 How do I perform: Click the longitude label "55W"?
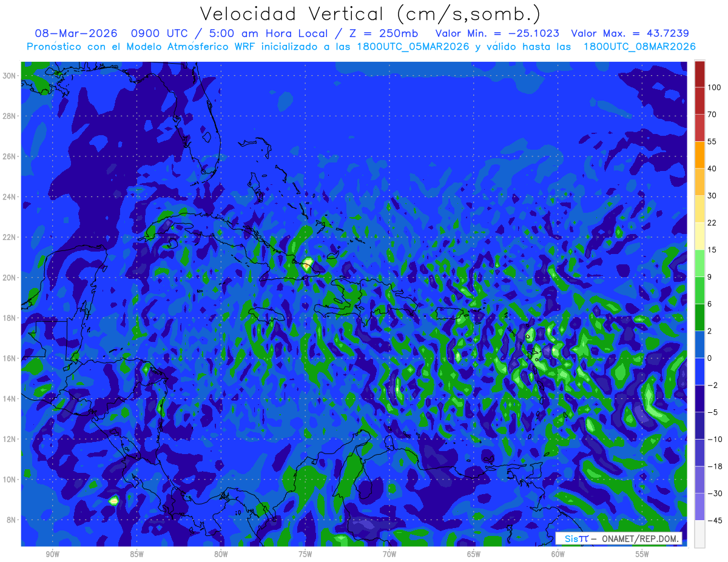click(x=642, y=554)
